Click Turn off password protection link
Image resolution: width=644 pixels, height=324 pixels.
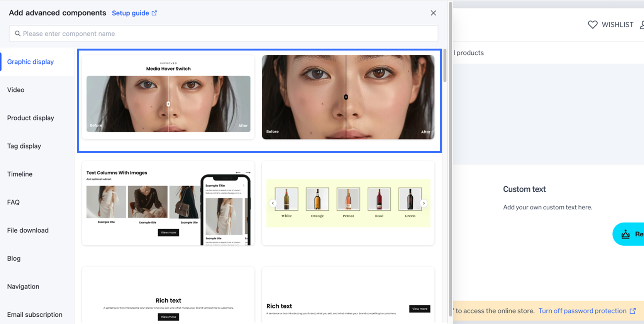tap(582, 311)
